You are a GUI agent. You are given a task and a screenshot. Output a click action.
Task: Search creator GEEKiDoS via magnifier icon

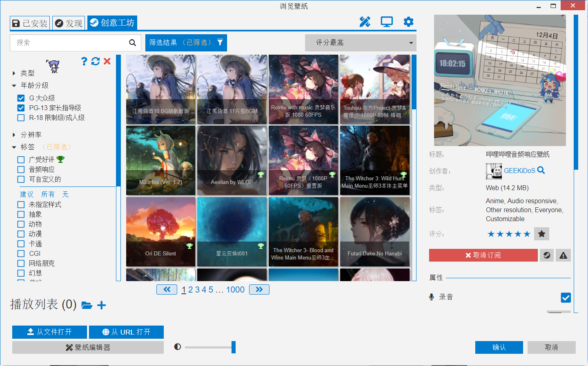(541, 170)
